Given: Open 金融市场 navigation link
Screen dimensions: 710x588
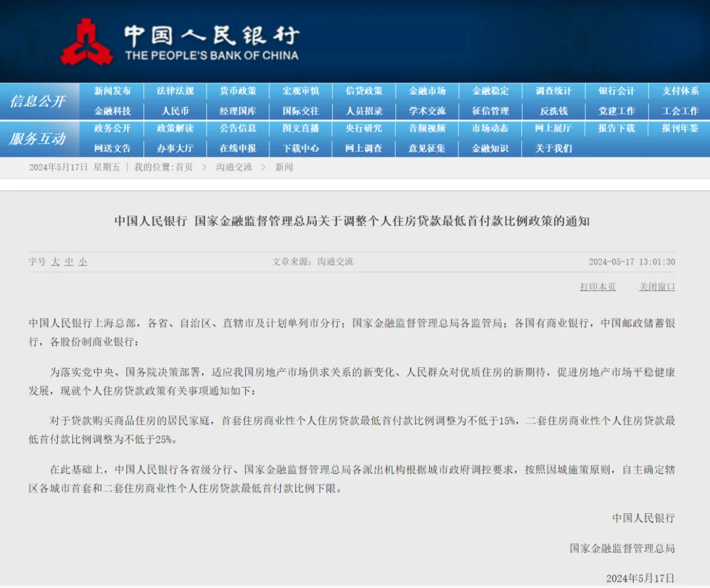Looking at the screenshot, I should 427,91.
